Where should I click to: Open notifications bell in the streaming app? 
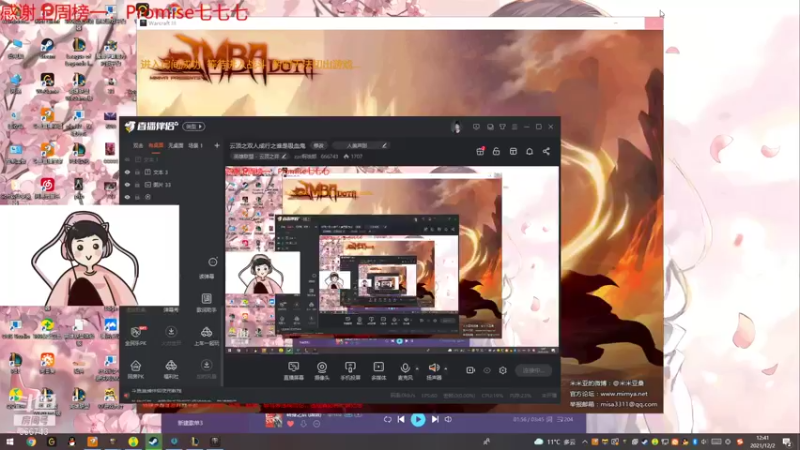pyautogui.click(x=530, y=152)
